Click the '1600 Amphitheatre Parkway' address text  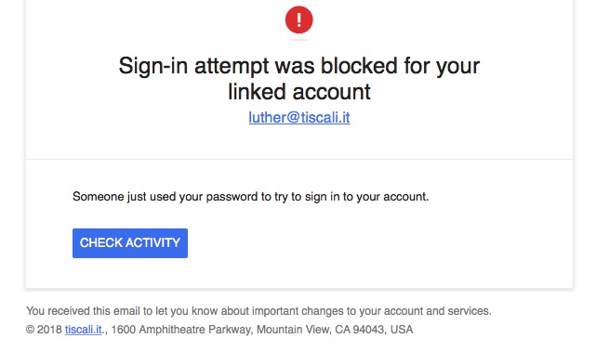pos(181,330)
